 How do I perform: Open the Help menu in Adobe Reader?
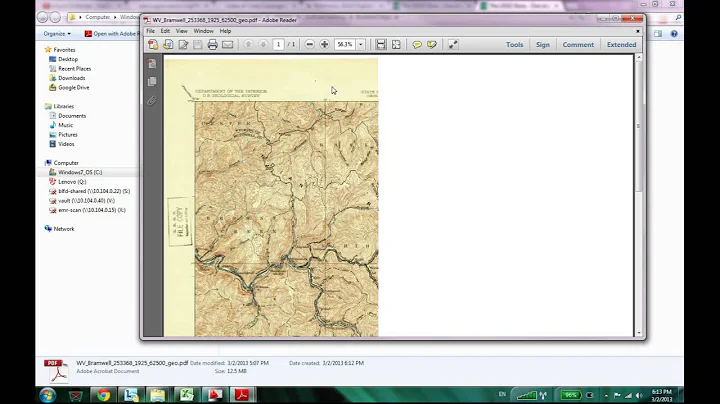tap(225, 31)
